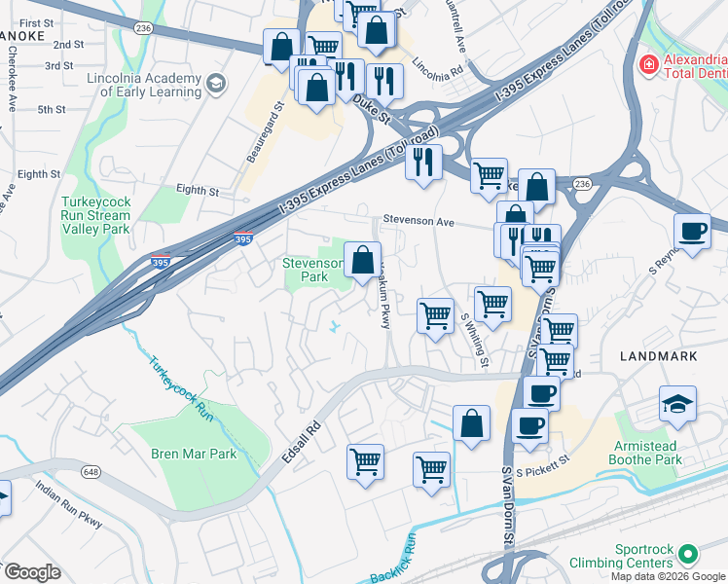Click the Indian Run Pkwy label
This screenshot has height=584, width=728.
click(x=69, y=504)
